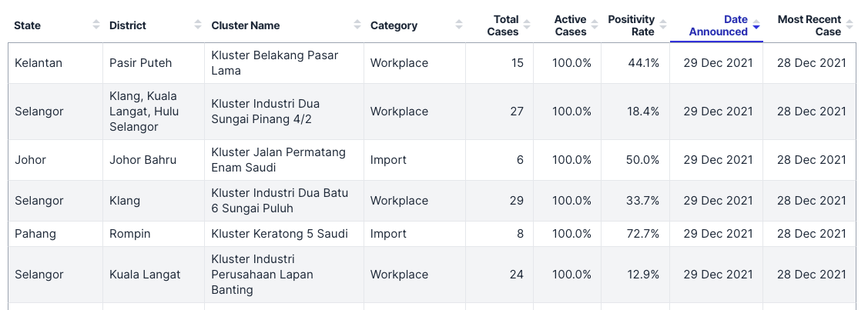Click Kluster Industri Perusahaan Lapan Banting
This screenshot has width=868, height=310.
(263, 275)
